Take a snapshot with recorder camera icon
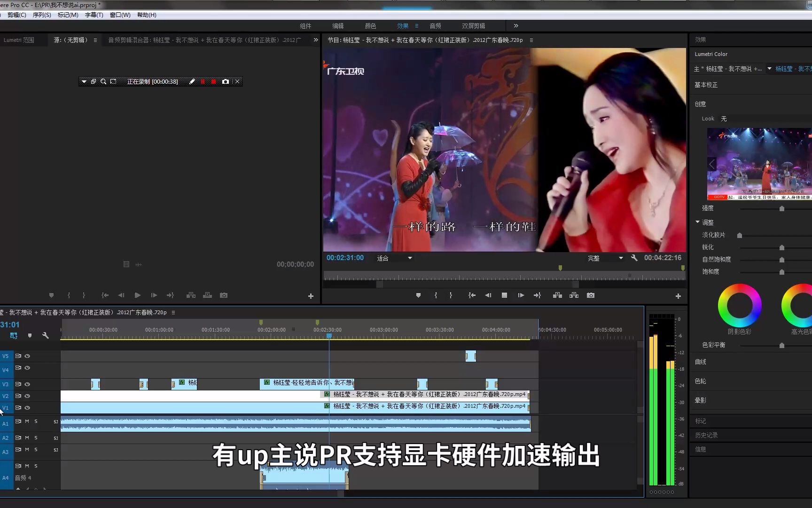This screenshot has width=812, height=508. click(226, 81)
